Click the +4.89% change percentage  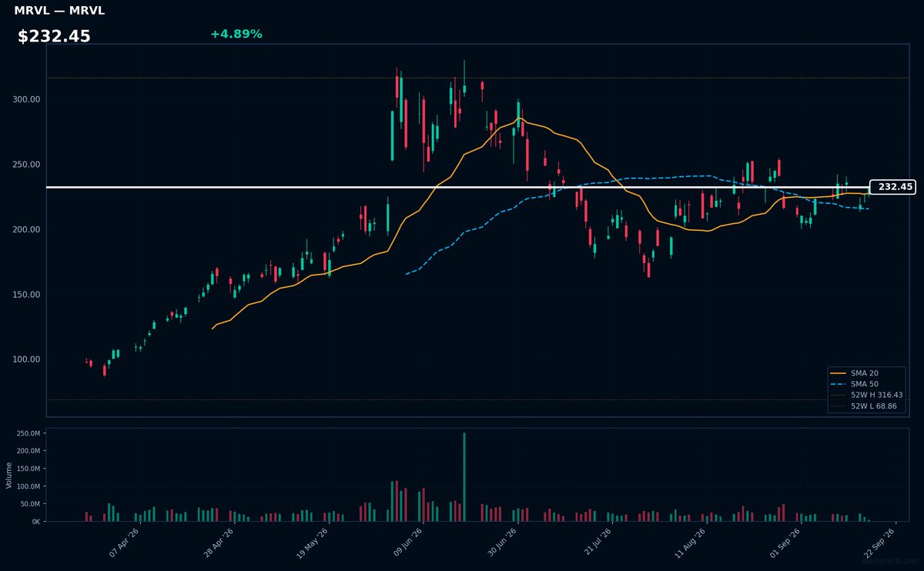pyautogui.click(x=236, y=34)
